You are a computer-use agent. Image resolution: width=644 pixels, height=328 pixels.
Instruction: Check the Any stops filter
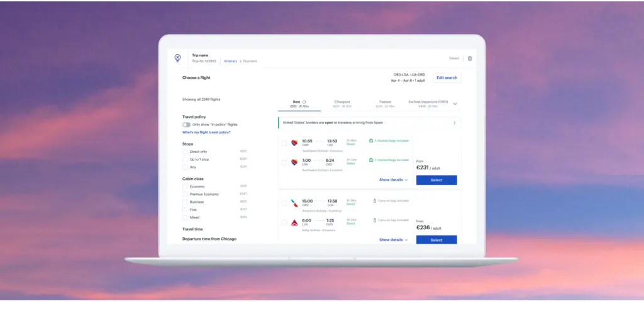tap(185, 167)
